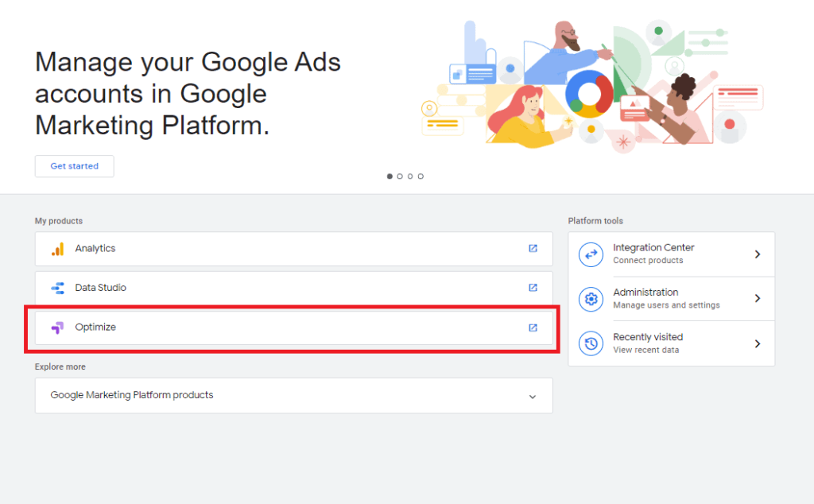This screenshot has height=504, width=814.
Task: Click the hero illustration image
Action: click(x=591, y=86)
